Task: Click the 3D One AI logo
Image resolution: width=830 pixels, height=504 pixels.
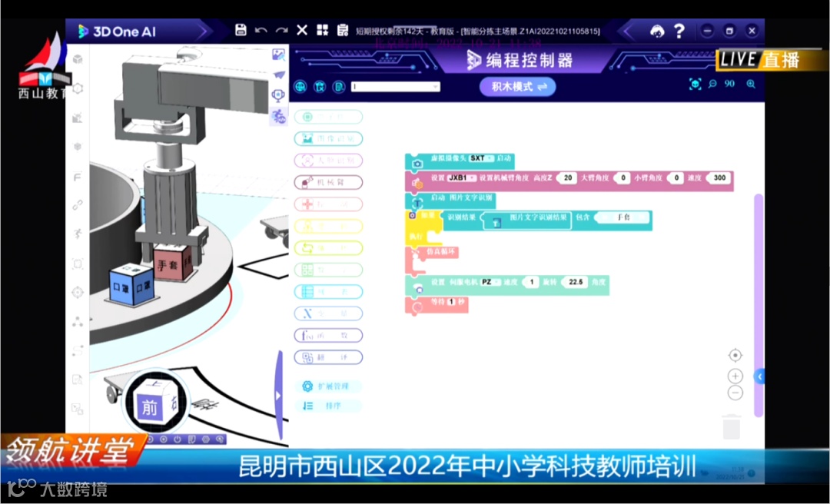Action: click(117, 31)
